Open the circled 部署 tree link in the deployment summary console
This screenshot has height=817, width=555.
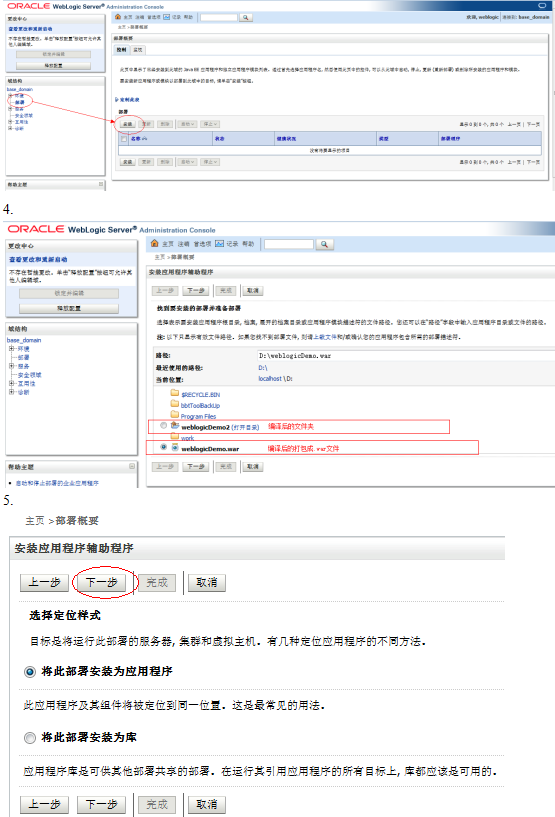point(20,102)
